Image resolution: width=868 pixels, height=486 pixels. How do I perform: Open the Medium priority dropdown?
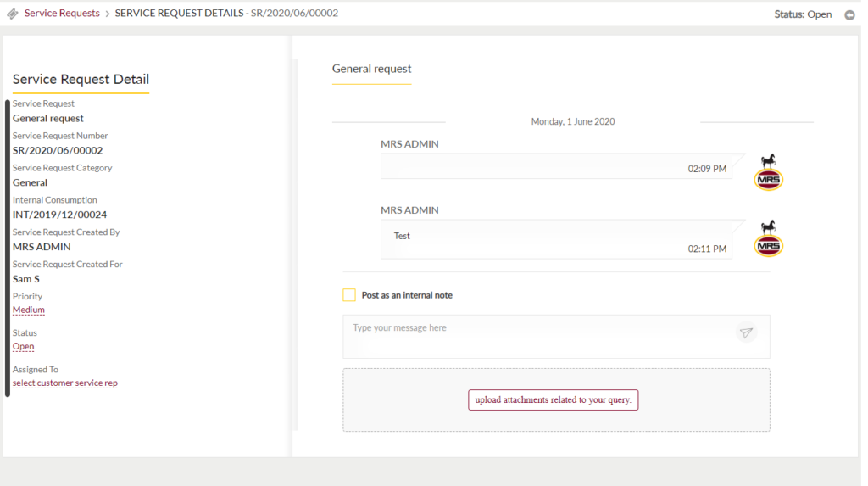pos(29,310)
